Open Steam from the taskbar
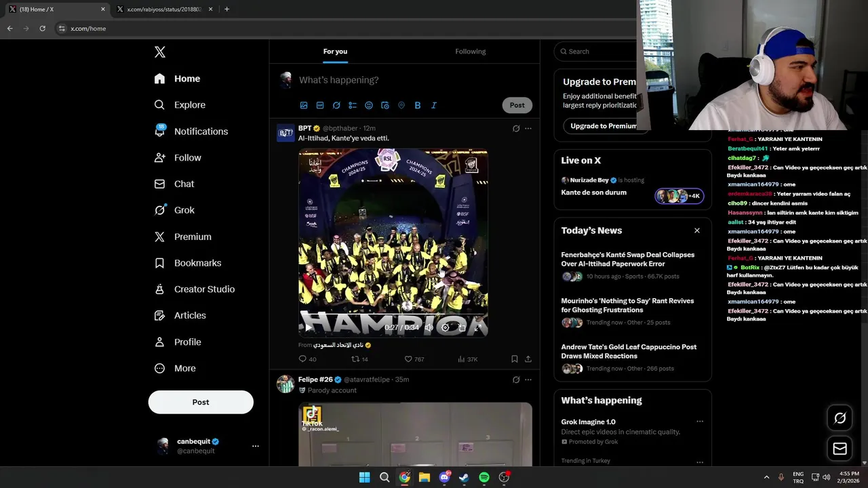 (464, 477)
